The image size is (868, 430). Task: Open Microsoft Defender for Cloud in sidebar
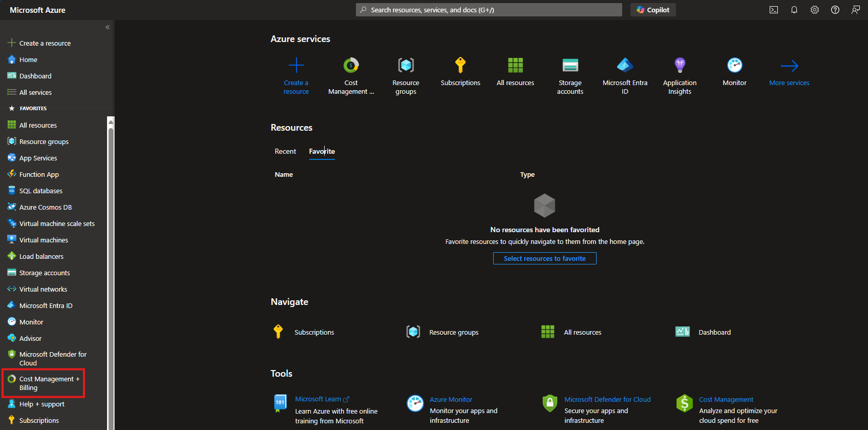[x=53, y=358]
